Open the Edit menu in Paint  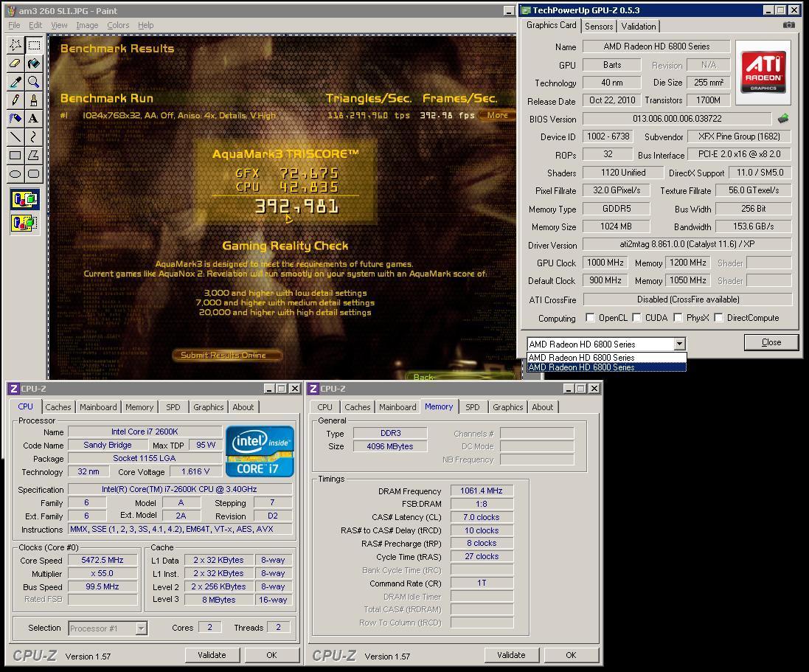tap(35, 25)
